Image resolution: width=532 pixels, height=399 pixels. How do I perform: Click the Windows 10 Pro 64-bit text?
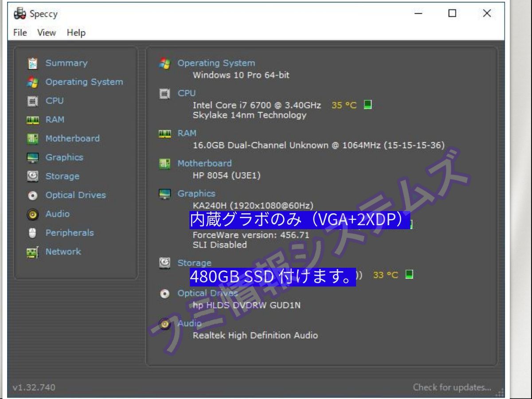tap(241, 75)
